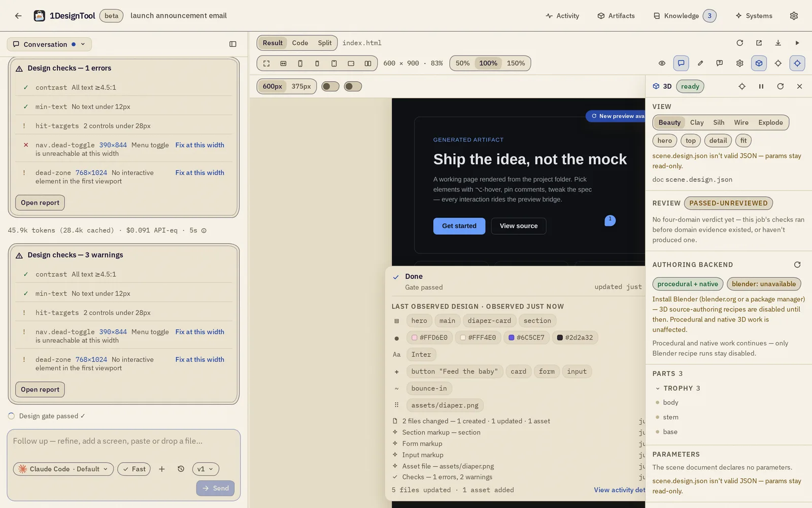
Task: Select the stem part
Action: pos(670,417)
